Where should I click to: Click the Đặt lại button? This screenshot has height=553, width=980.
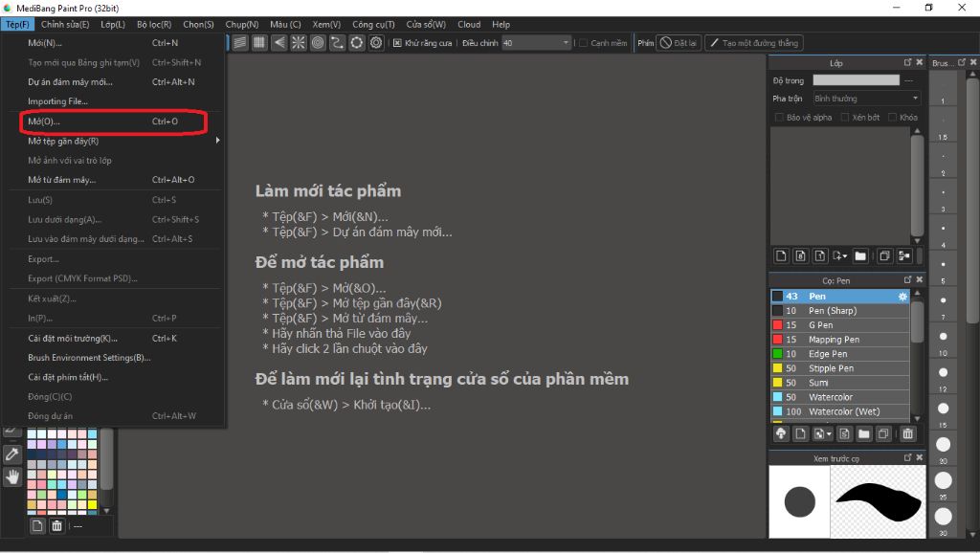coord(679,43)
